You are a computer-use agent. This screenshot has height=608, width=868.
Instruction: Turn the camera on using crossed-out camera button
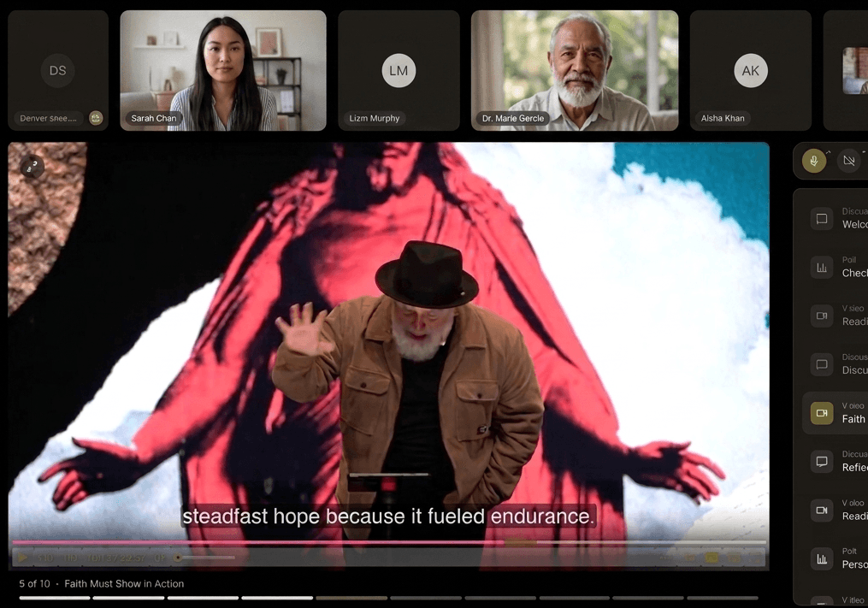pos(848,161)
